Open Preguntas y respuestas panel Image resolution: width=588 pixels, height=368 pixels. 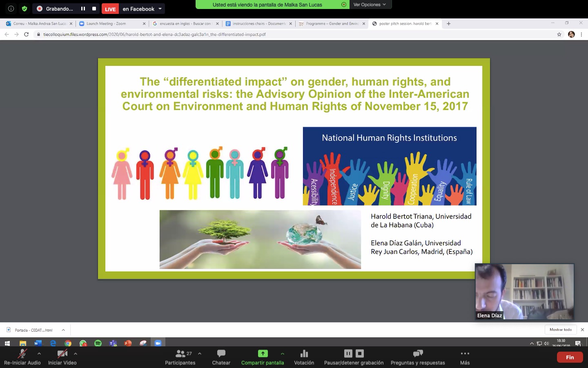pyautogui.click(x=417, y=357)
